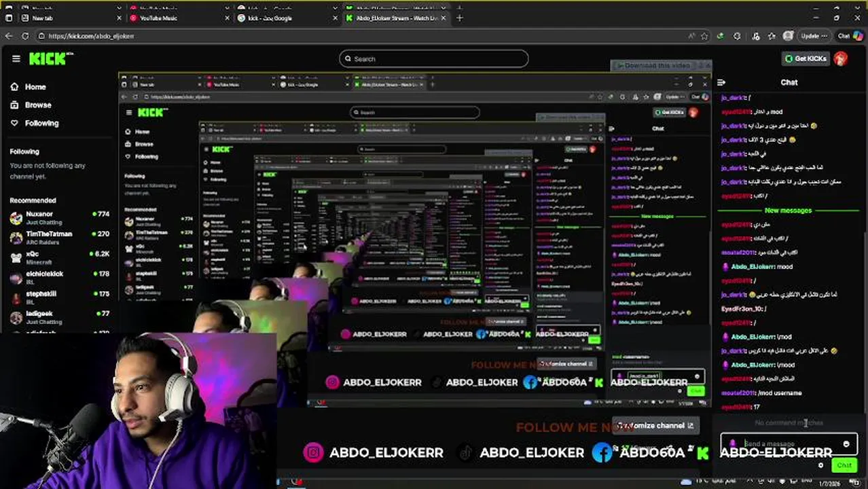
Task: Click Nuxanor's channel avatar
Action: coord(16,218)
